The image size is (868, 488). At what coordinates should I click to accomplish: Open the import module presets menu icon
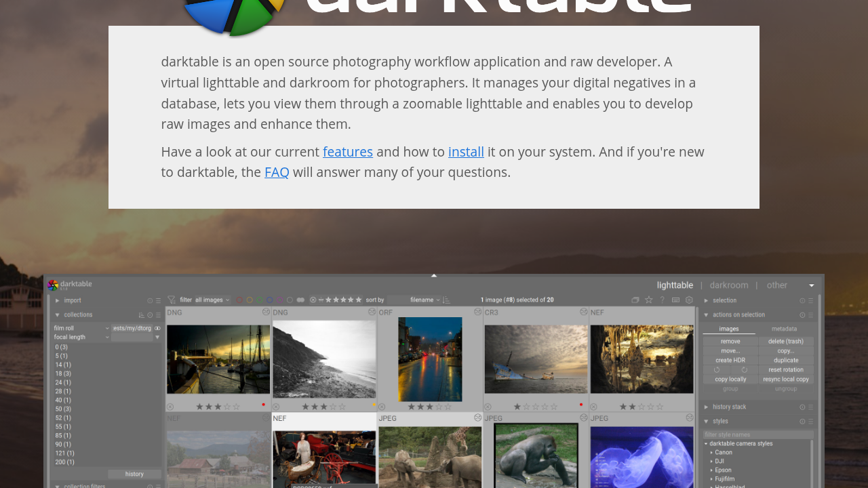(x=158, y=301)
